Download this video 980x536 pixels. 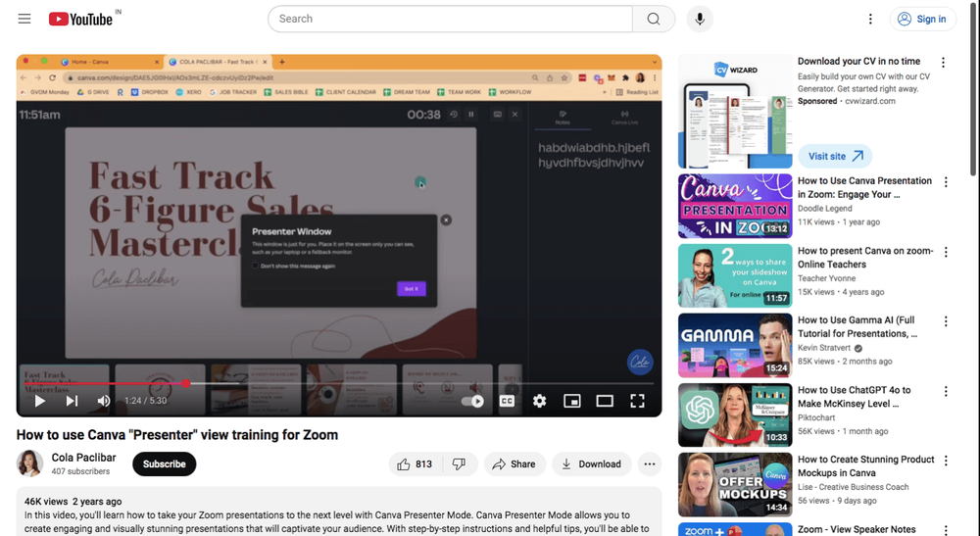(591, 464)
